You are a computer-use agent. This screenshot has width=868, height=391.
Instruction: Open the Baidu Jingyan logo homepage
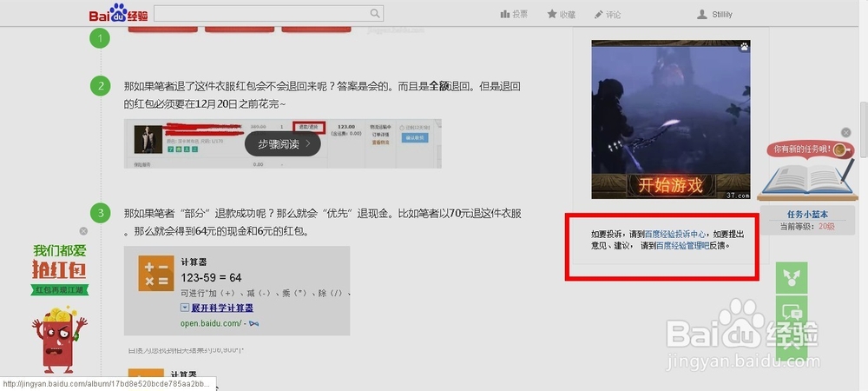(118, 13)
